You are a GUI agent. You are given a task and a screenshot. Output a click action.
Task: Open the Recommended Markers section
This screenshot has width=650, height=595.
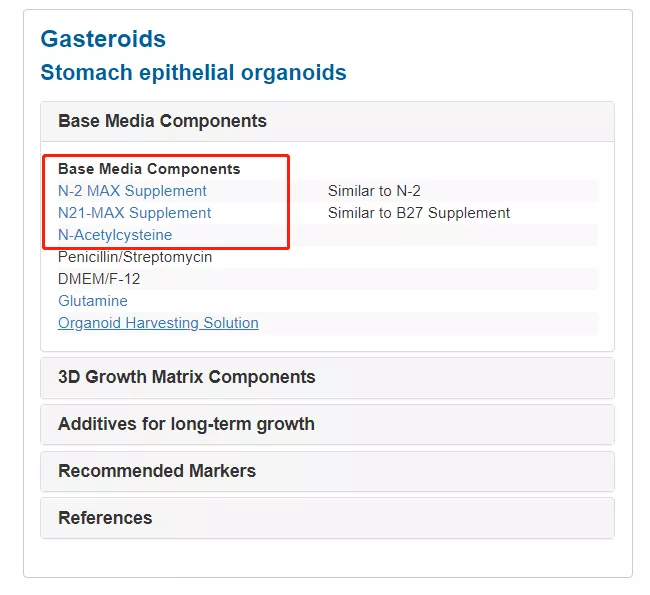pyautogui.click(x=157, y=471)
